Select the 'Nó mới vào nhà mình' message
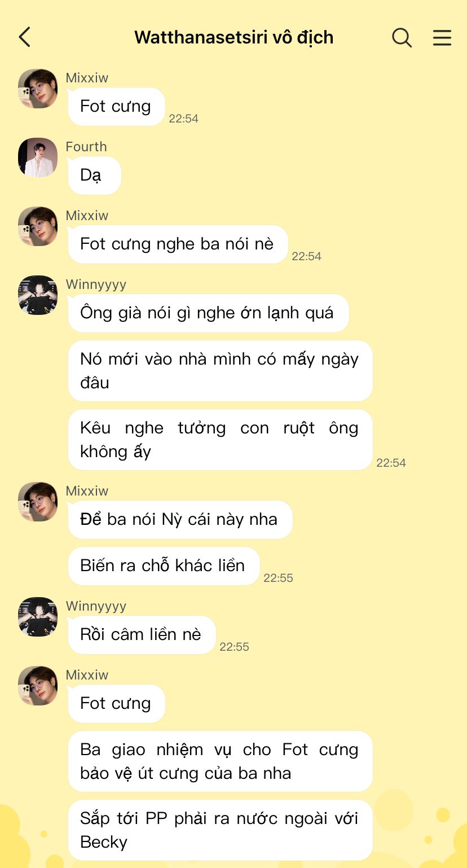The width and height of the screenshot is (467, 868). tap(220, 371)
